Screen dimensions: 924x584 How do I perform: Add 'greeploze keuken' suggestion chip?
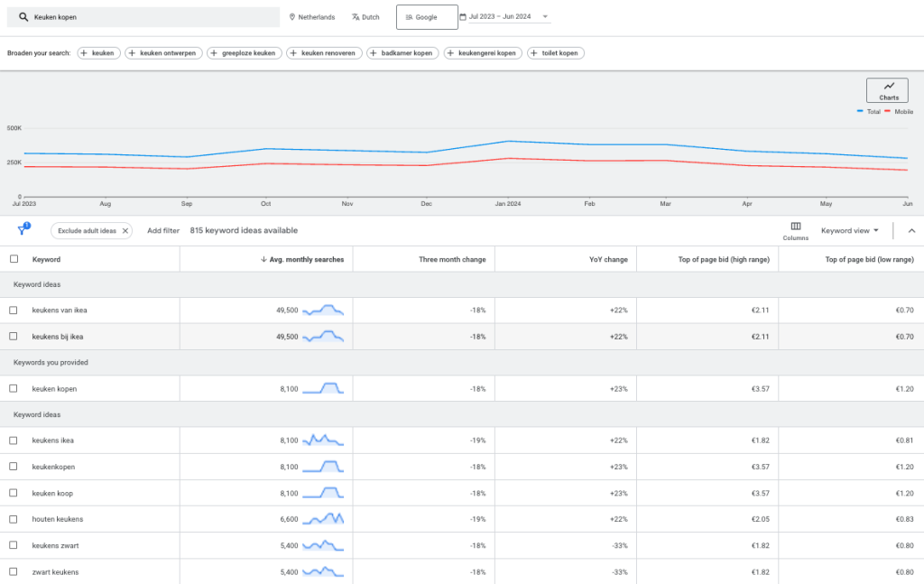tap(244, 53)
